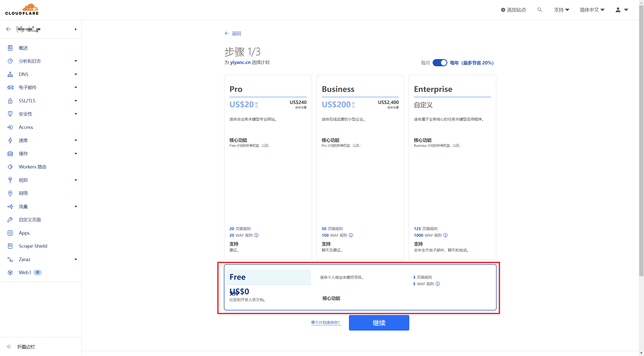The height and width of the screenshot is (356, 644).
Task: Click the Access icon in sidebar
Action: coord(10,127)
